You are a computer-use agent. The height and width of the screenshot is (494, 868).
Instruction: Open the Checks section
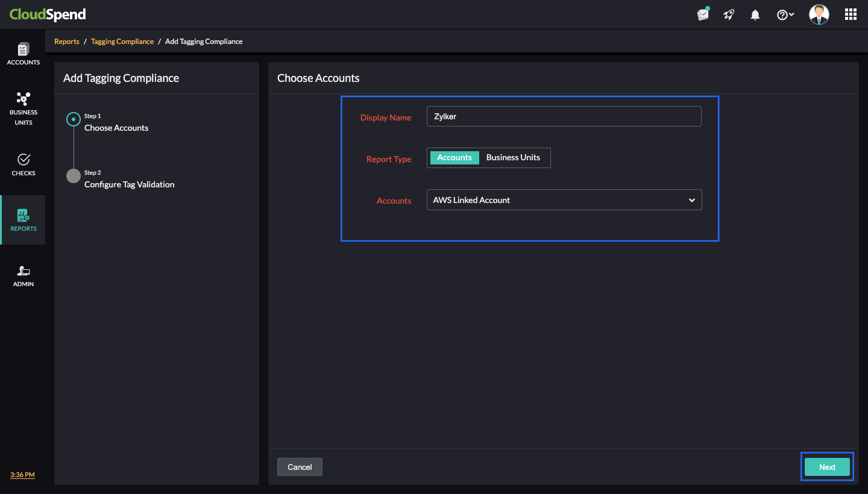point(23,164)
